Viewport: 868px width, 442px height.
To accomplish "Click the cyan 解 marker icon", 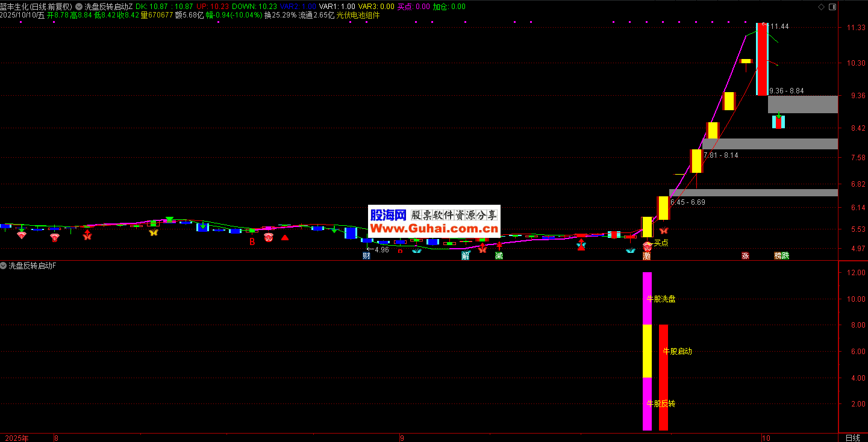I will tap(466, 256).
